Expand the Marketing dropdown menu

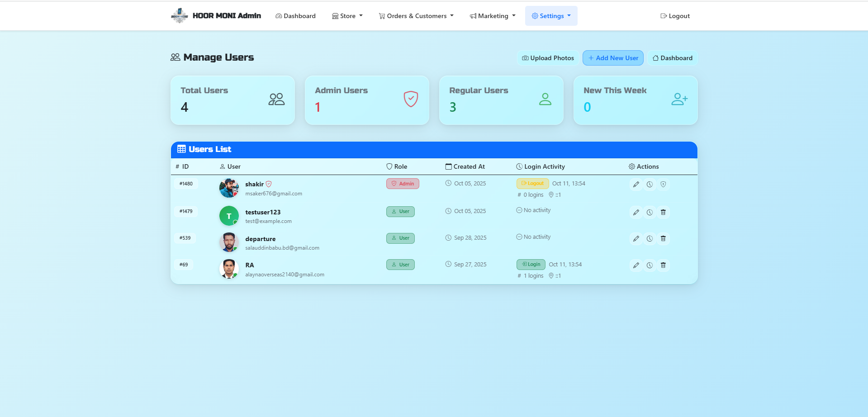click(x=493, y=16)
